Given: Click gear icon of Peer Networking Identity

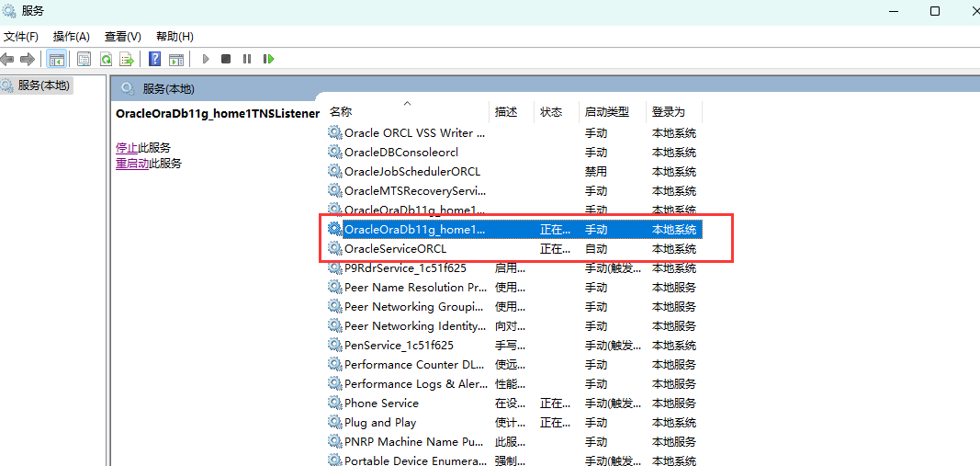Looking at the screenshot, I should [x=335, y=326].
